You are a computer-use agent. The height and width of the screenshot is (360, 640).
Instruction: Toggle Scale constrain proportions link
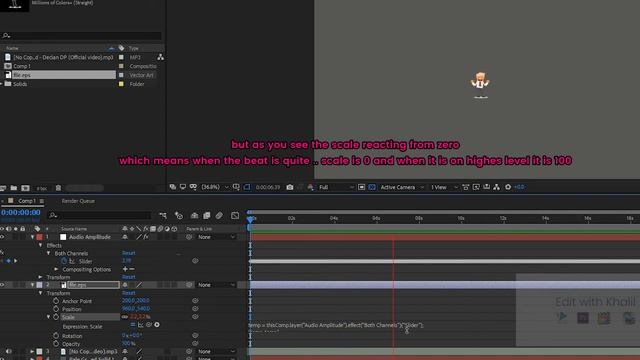pyautogui.click(x=125, y=317)
